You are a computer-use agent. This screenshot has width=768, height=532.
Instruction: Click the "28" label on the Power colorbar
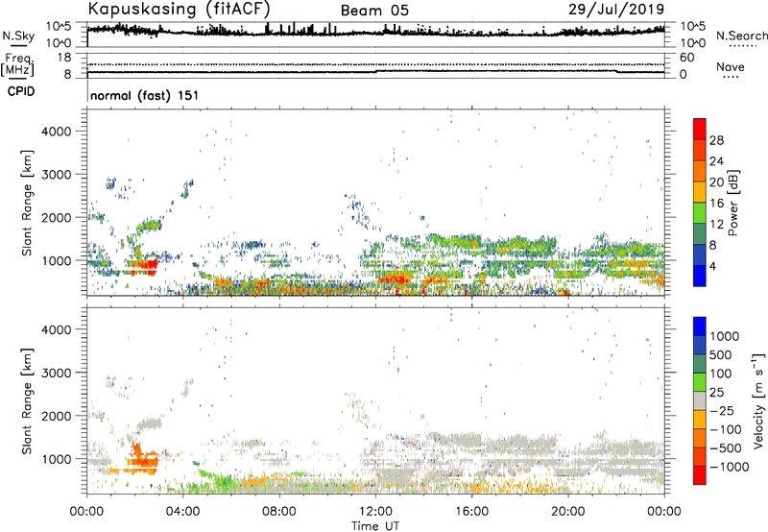tap(716, 140)
